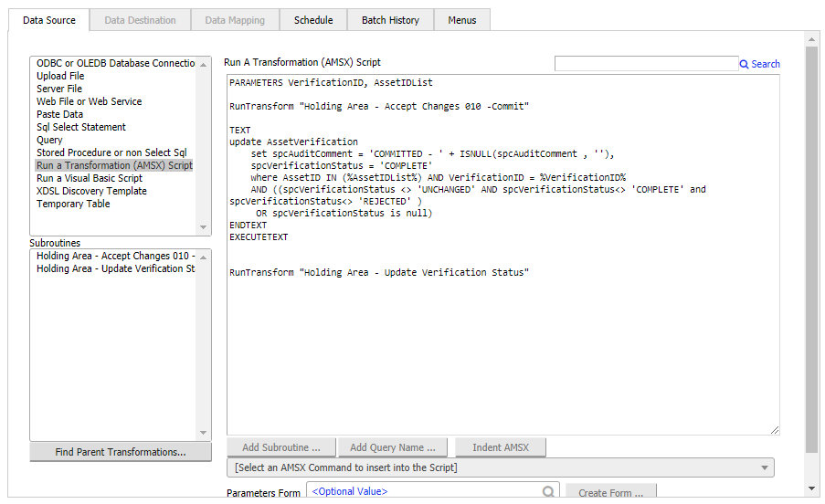This screenshot has height=504, width=825.
Task: Click the Indent AMSX button
Action: coord(501,447)
